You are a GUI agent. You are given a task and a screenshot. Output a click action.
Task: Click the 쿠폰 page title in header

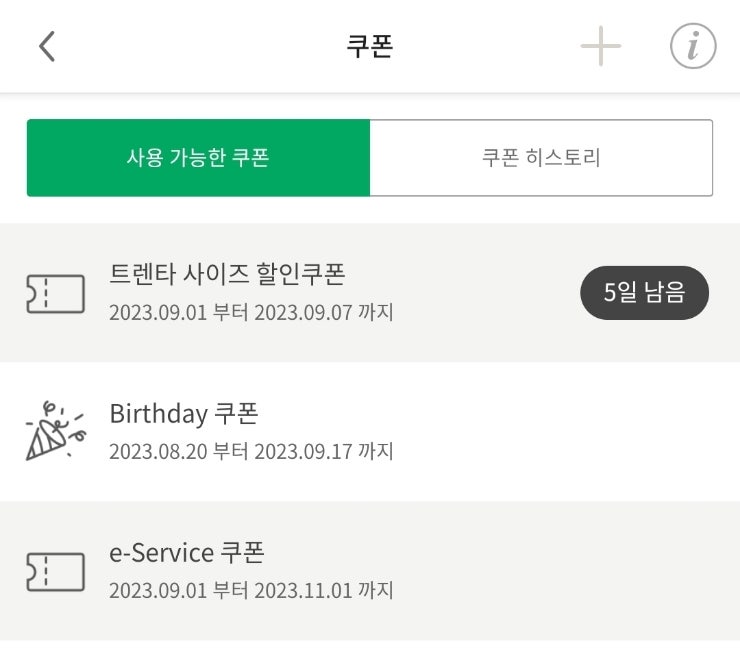click(370, 47)
